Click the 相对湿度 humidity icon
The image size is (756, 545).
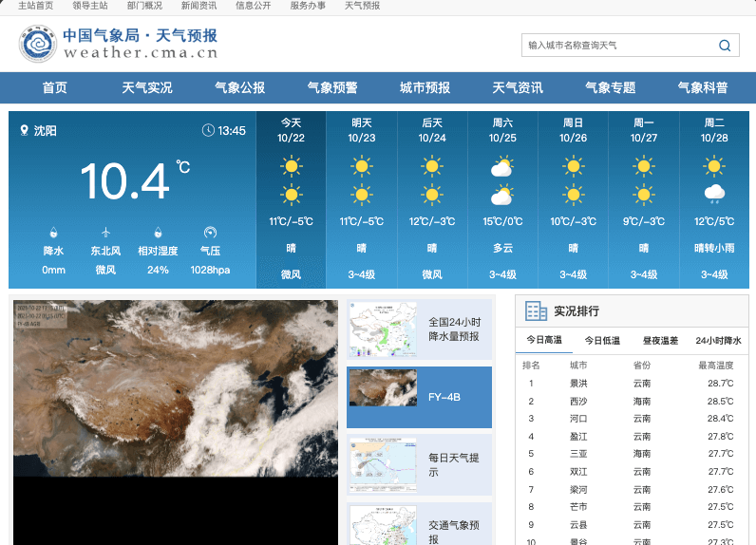click(158, 233)
